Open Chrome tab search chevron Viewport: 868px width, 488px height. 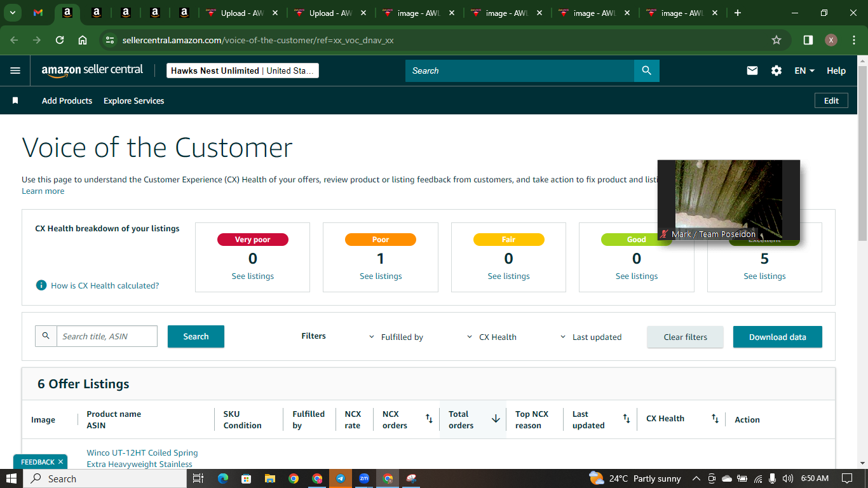12,13
